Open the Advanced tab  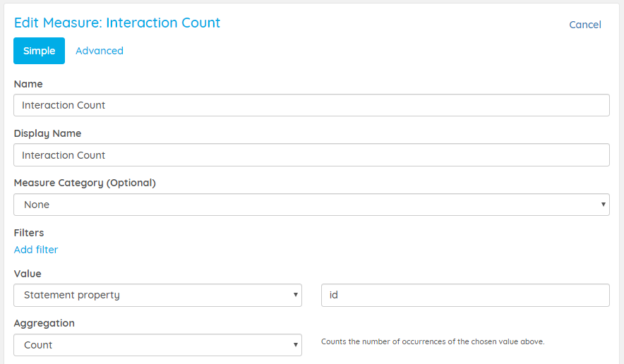(x=100, y=51)
